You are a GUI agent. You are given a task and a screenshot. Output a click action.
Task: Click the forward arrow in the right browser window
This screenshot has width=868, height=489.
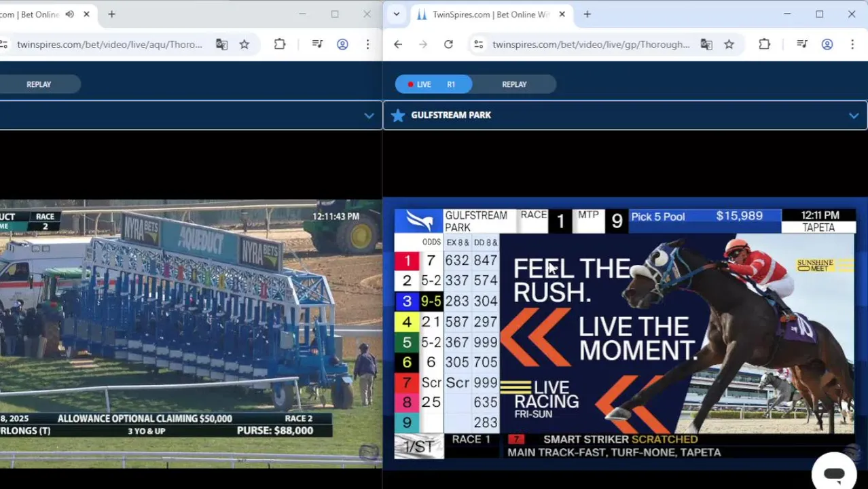point(423,44)
